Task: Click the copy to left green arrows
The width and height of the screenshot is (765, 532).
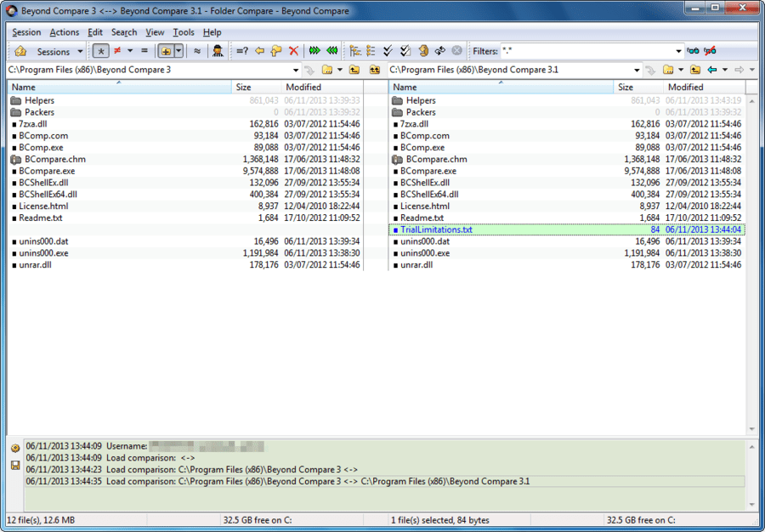Action: (332, 52)
